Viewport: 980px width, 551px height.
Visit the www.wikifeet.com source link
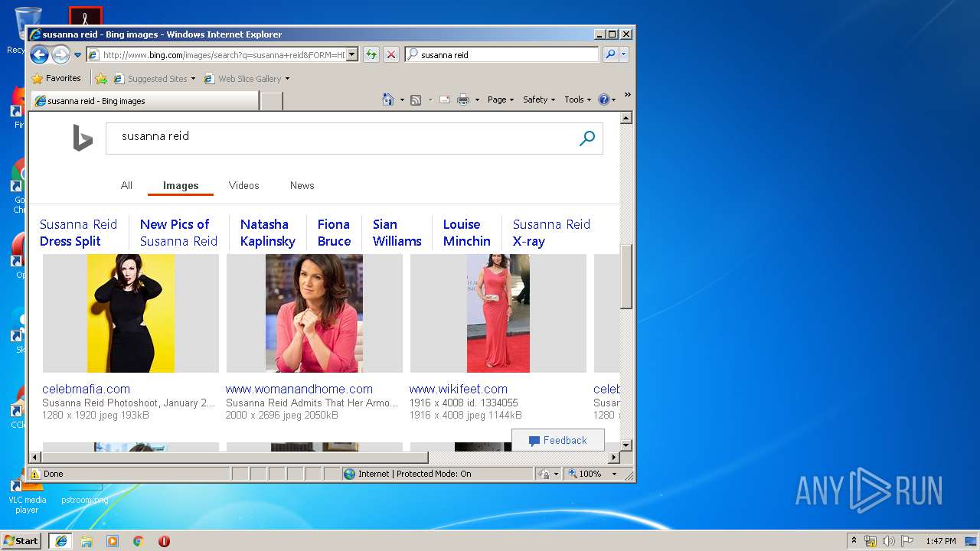coord(458,389)
